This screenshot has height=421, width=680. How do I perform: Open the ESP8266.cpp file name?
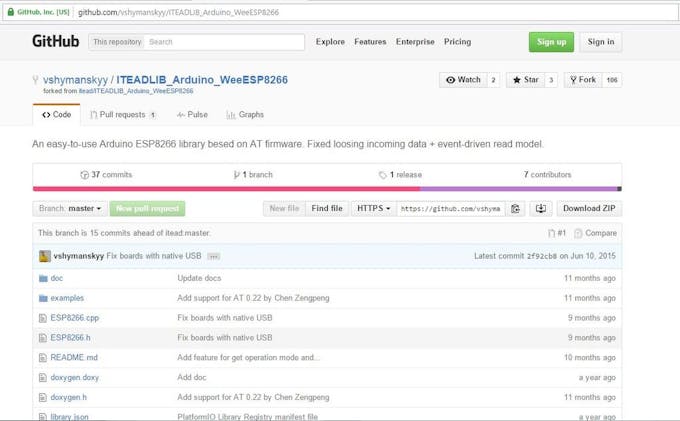click(x=75, y=318)
